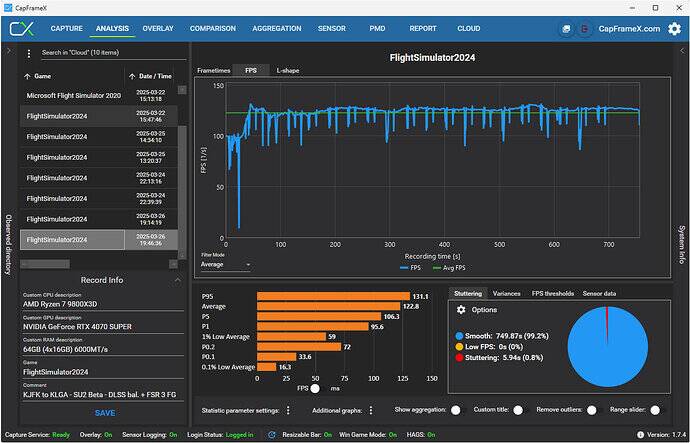Select FlightSimulator2024 record at 22:13:16

(99, 178)
